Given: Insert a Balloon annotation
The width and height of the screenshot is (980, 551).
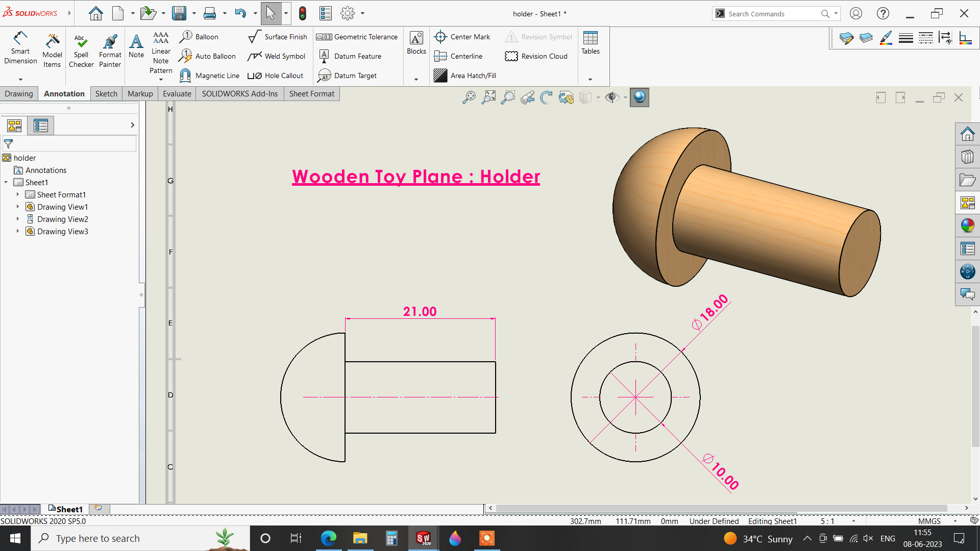Looking at the screenshot, I should 200,37.
